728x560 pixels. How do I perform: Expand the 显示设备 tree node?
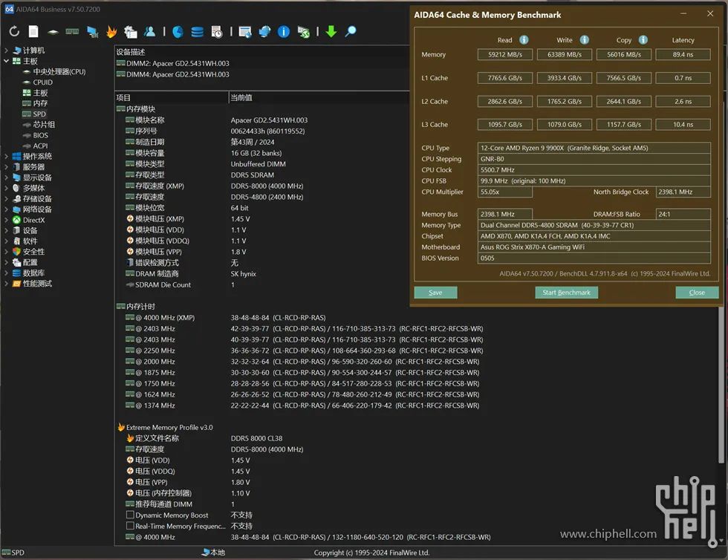tap(6, 178)
